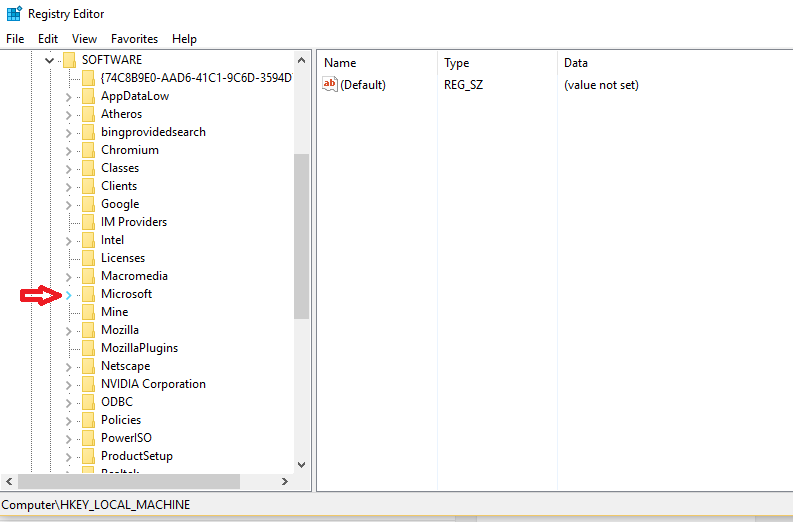
Task: Click the Microsoft folder icon
Action: pyautogui.click(x=89, y=294)
